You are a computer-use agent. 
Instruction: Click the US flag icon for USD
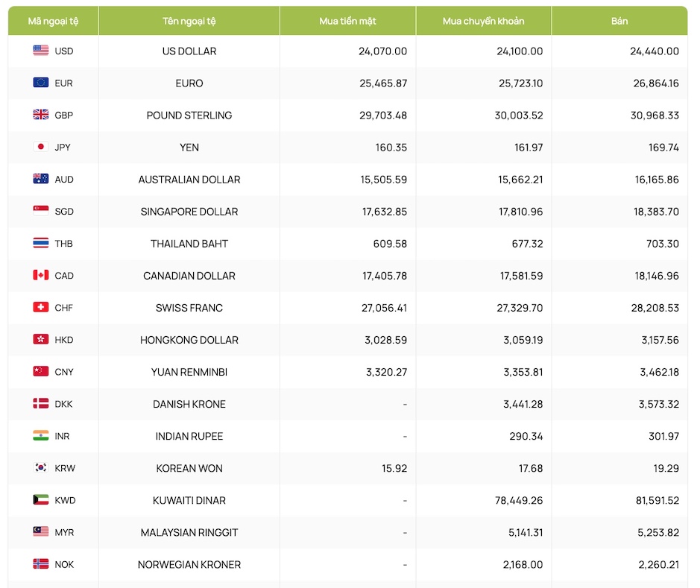(41, 51)
